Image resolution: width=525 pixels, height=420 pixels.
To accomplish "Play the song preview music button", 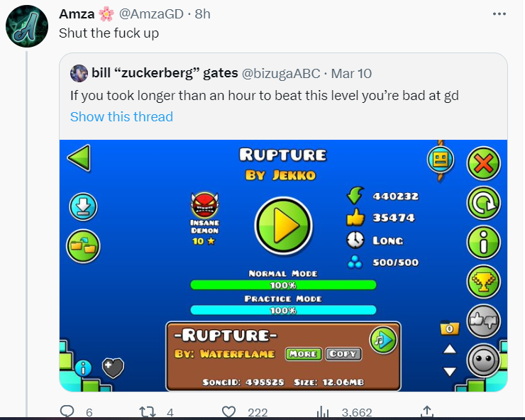I will click(x=383, y=341).
